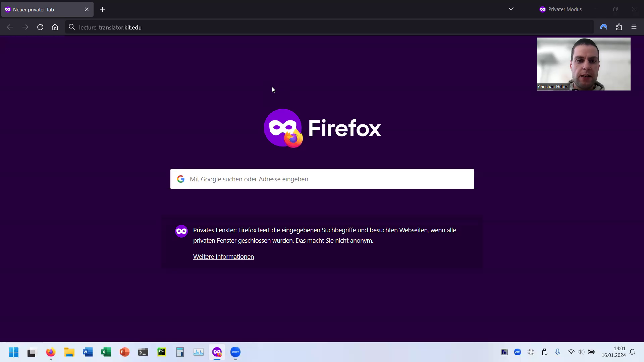
Task: Open a new tab with plus button
Action: tap(103, 9)
